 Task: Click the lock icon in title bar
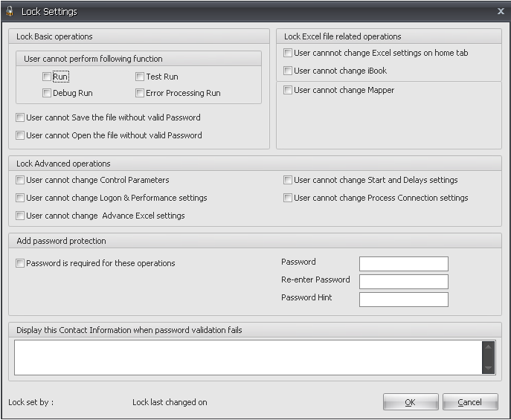[x=10, y=11]
